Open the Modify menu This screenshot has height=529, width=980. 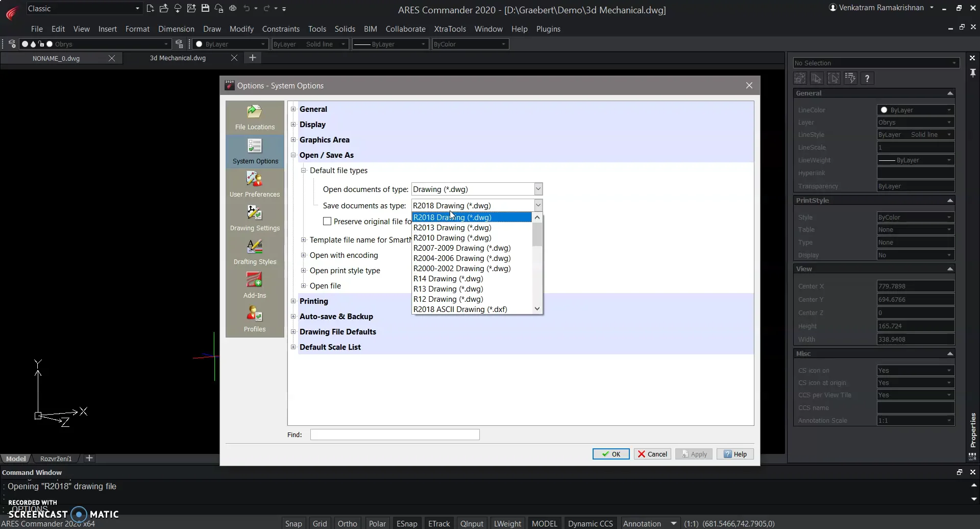241,29
